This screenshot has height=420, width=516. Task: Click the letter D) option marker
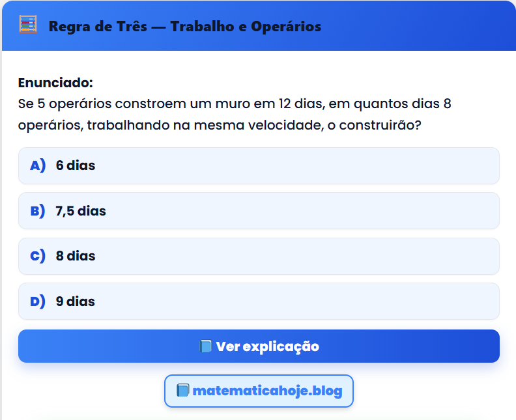pos(38,301)
